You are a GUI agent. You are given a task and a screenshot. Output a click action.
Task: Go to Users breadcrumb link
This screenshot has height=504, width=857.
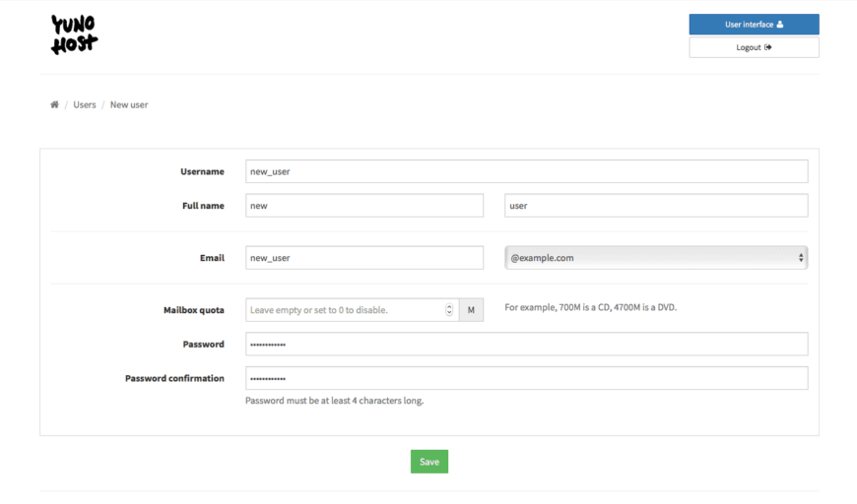85,104
